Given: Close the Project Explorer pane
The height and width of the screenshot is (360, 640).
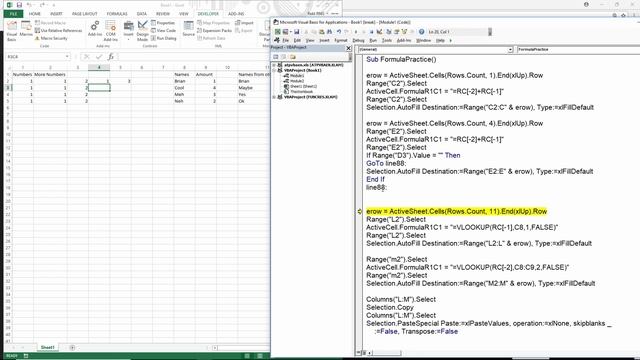Looking at the screenshot, I should (x=349, y=48).
